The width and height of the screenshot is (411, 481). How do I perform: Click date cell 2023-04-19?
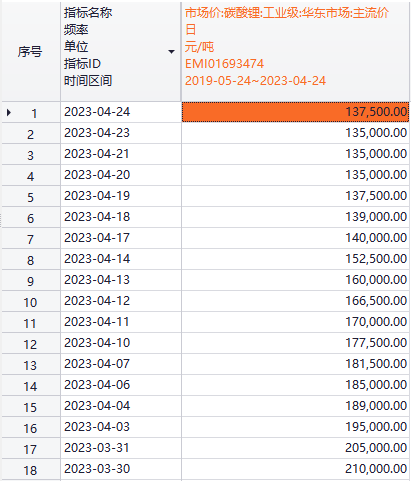pos(121,196)
